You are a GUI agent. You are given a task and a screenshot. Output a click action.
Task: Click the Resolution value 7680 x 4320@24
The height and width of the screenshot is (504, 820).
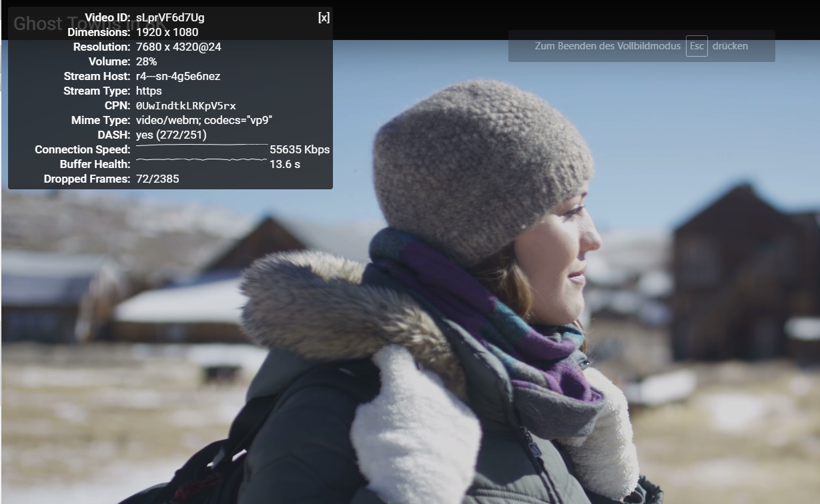[178, 47]
